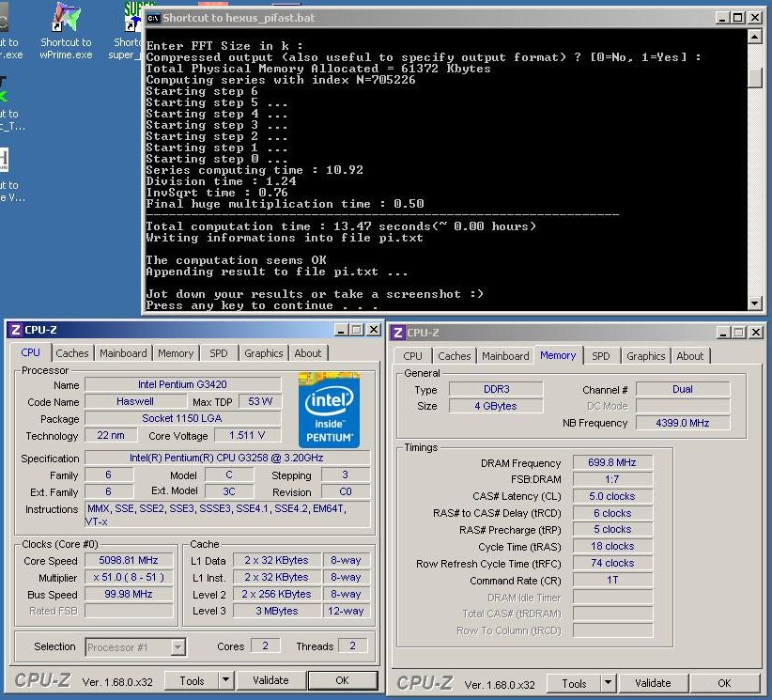Screen dimensions: 772x700
Task: Click scroll down arrow in command prompt
Action: point(755,303)
